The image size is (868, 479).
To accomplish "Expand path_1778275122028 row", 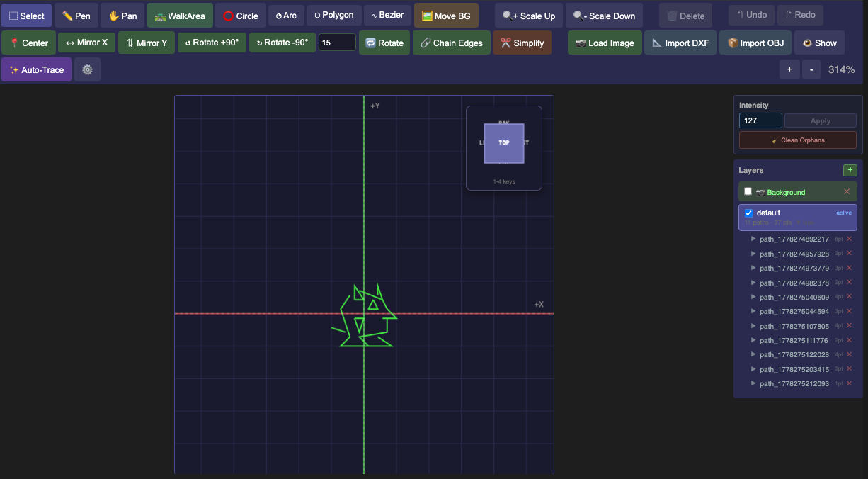I will [753, 354].
